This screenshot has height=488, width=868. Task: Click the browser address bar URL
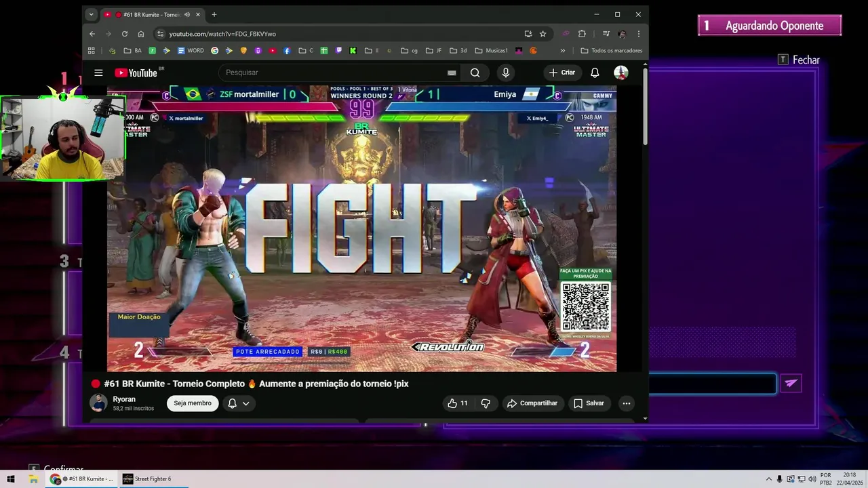[x=222, y=34]
